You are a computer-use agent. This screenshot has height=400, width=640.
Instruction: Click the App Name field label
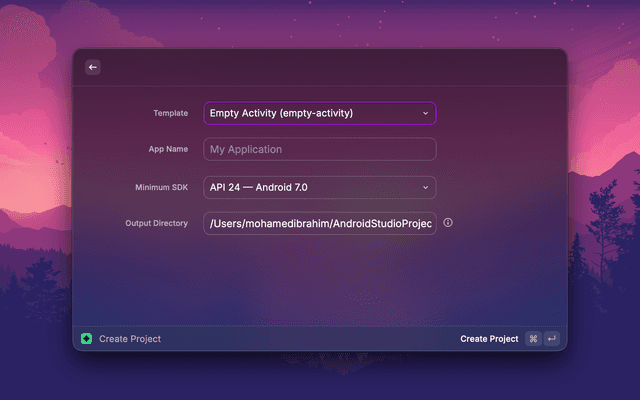168,149
